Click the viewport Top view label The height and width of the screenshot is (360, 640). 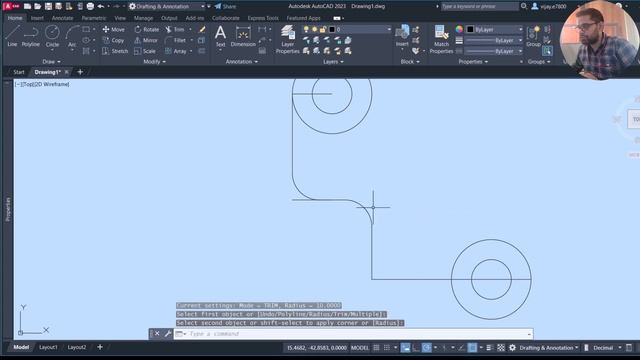click(x=28, y=84)
